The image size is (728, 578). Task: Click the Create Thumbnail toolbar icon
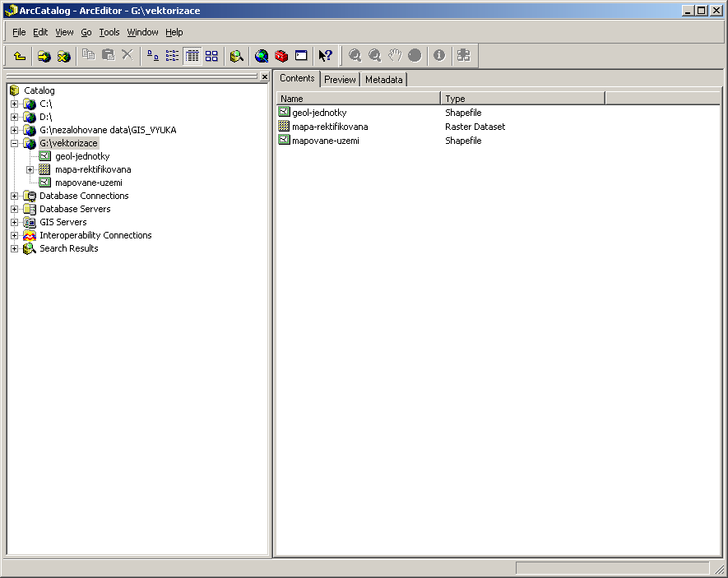pyautogui.click(x=463, y=56)
